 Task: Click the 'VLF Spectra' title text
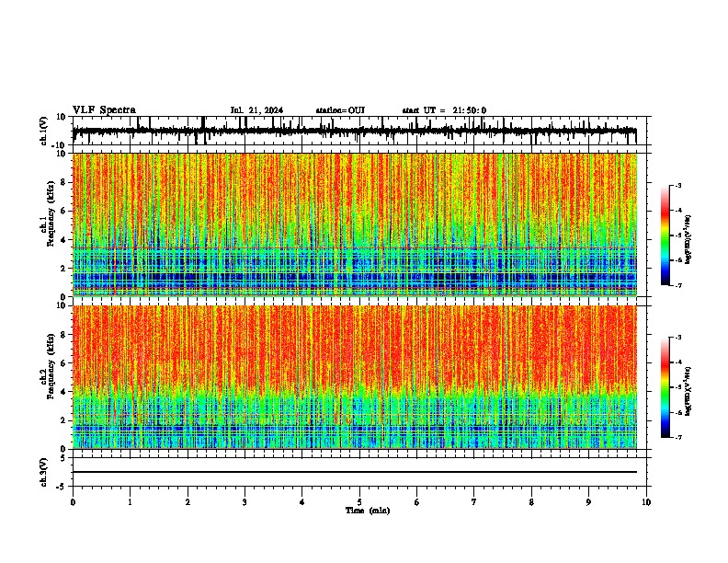(104, 110)
